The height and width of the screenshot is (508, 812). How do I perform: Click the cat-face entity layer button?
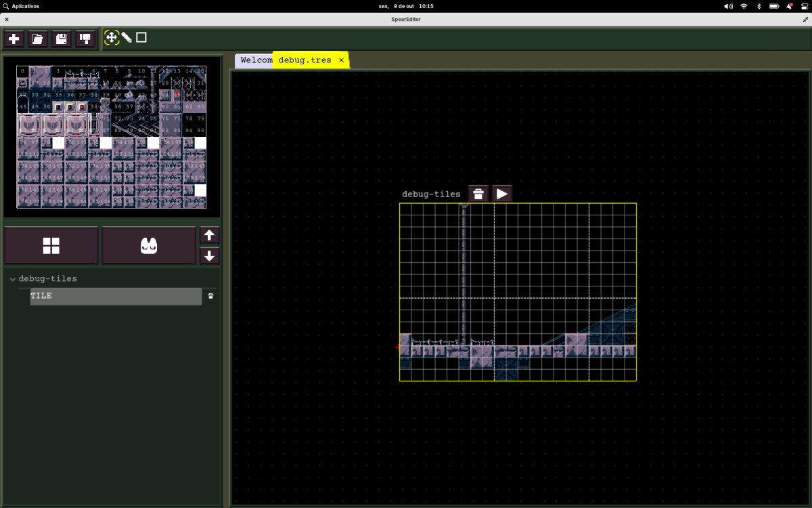(149, 246)
